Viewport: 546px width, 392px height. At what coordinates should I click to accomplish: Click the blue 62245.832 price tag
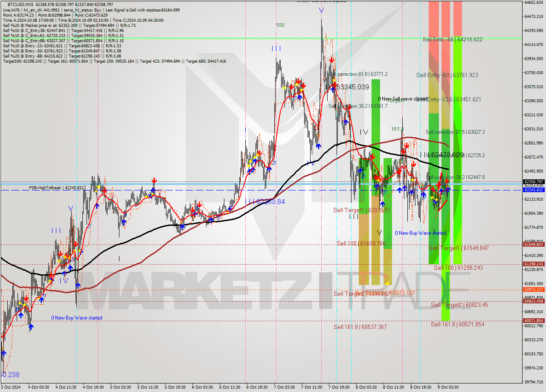point(534,190)
